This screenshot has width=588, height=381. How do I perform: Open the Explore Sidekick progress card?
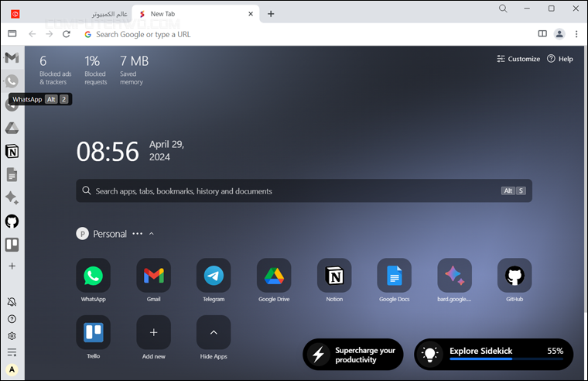coord(494,355)
